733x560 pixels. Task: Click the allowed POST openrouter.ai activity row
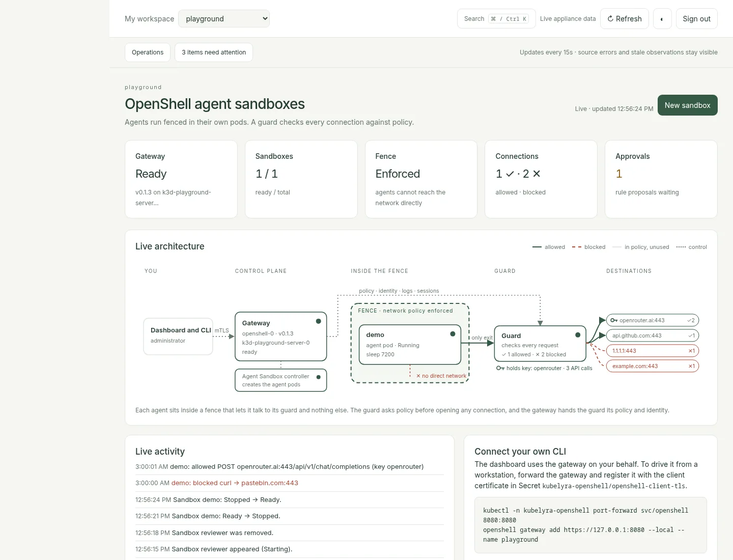pos(290,467)
